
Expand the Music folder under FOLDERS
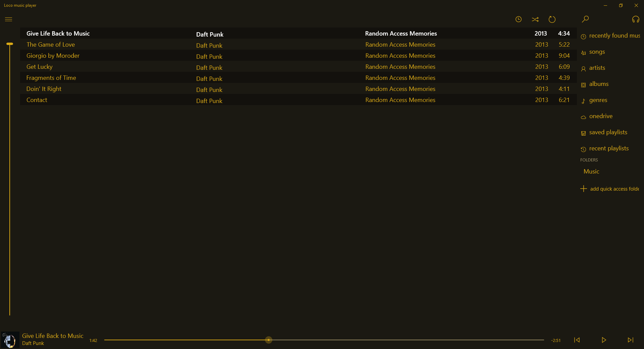[x=591, y=171]
